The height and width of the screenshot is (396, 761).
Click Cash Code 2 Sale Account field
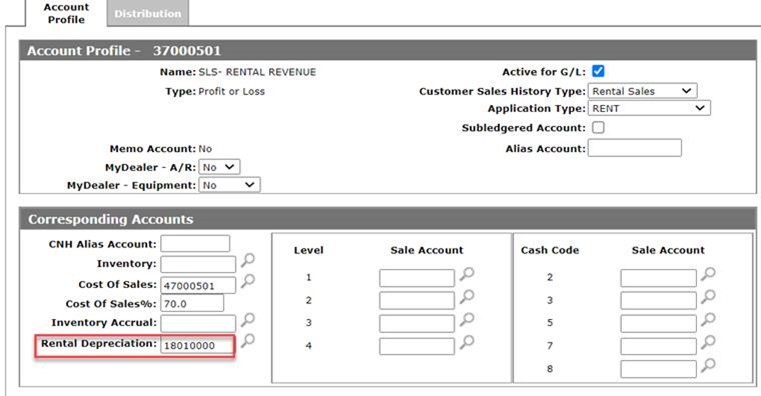pyautogui.click(x=658, y=279)
